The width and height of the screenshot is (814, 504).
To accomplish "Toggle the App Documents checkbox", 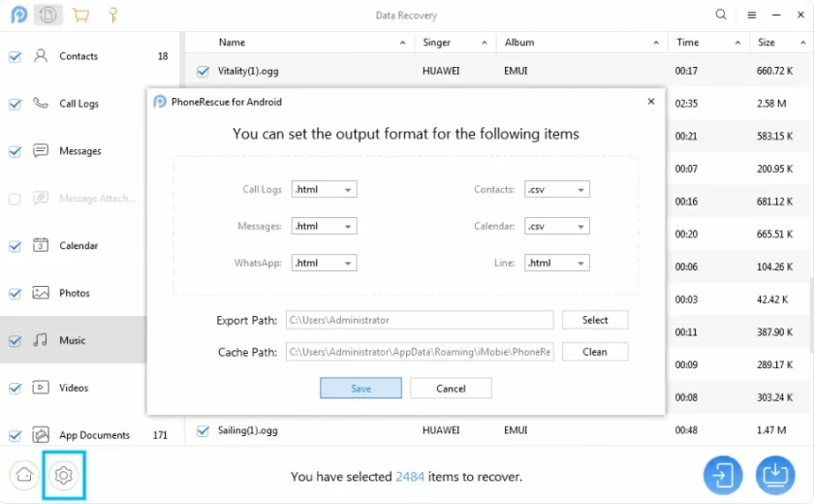I will (x=16, y=435).
